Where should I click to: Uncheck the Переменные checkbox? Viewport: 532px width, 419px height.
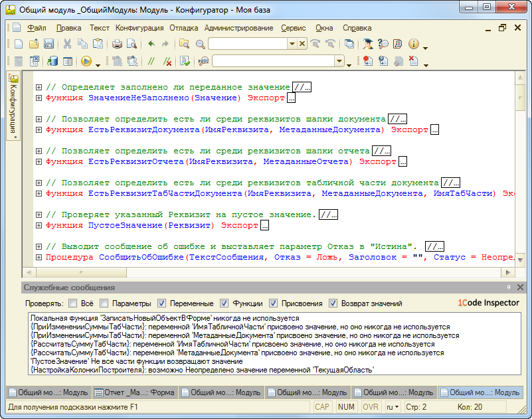tap(161, 303)
